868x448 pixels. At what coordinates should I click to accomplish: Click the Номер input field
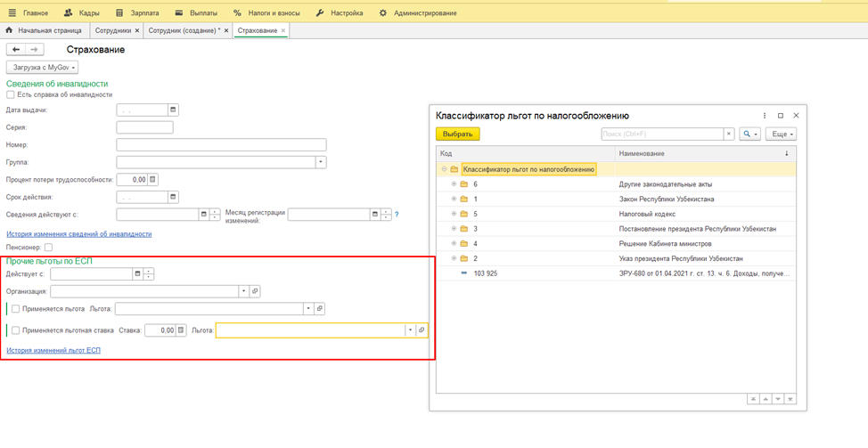point(221,145)
